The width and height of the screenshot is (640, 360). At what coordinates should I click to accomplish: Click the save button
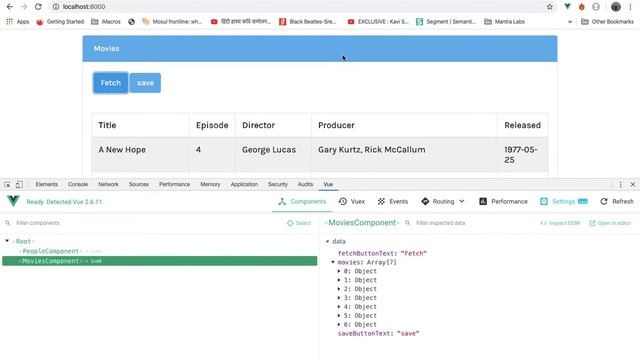[145, 83]
